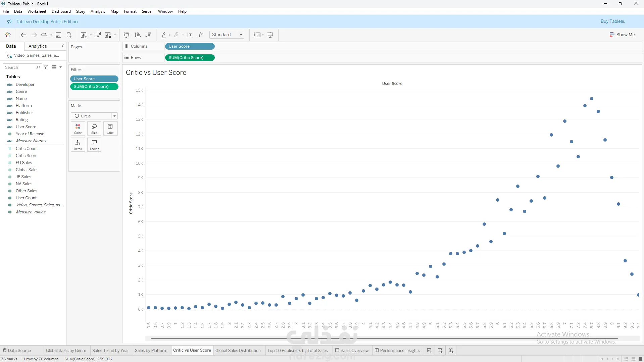
Task: Sort ascending using the toolbar icon
Action: click(137, 35)
